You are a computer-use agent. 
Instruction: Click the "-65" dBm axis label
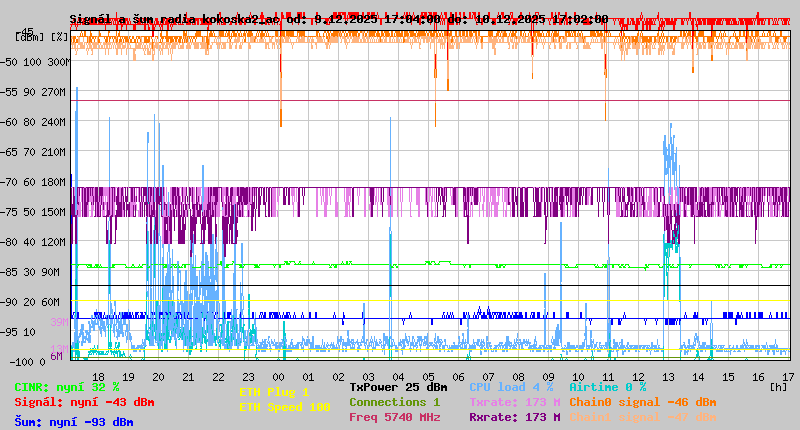pos(9,153)
